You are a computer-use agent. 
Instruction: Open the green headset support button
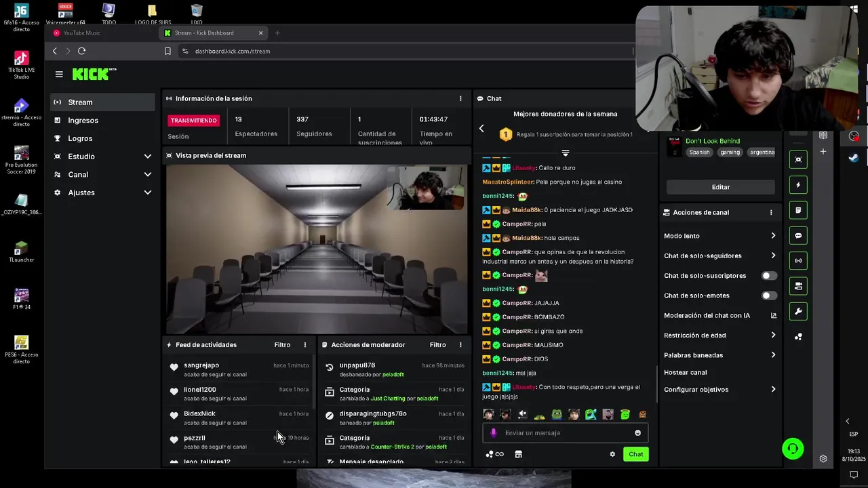793,449
